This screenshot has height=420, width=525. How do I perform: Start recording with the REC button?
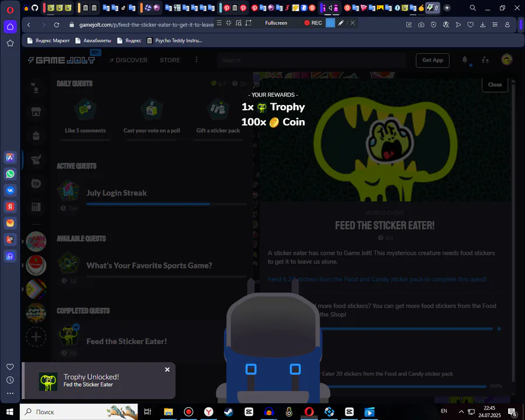click(x=313, y=23)
